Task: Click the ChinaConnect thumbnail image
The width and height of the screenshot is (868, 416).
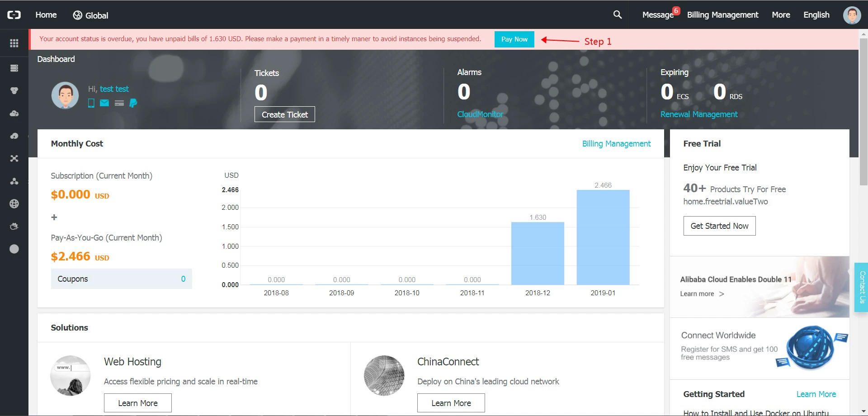Action: point(384,376)
